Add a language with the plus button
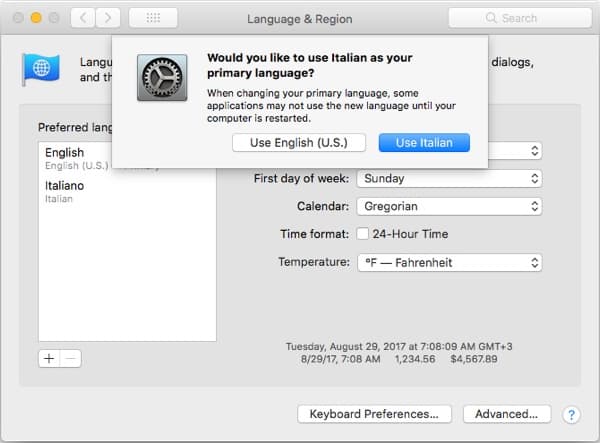 (x=49, y=359)
